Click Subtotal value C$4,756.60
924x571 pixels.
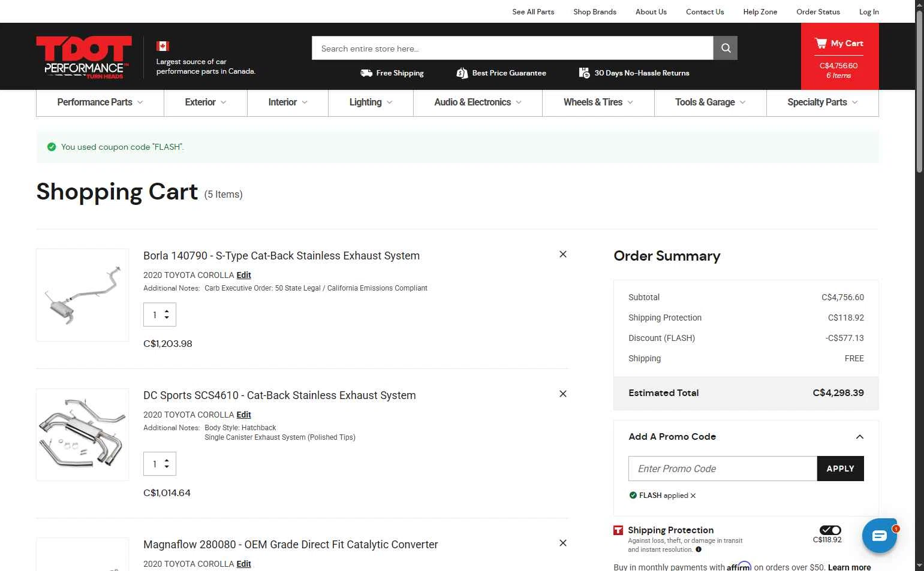842,297
